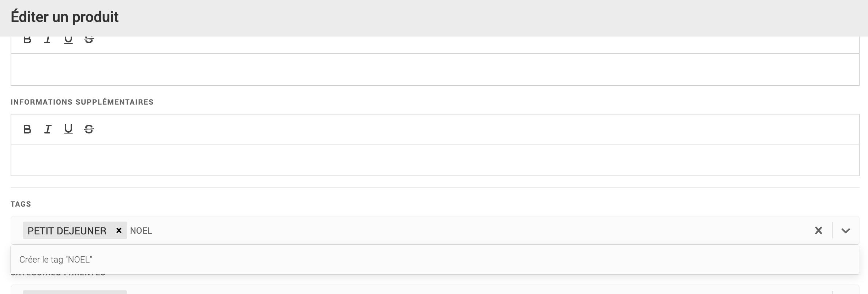The width and height of the screenshot is (868, 294).
Task: Click empty space in Informations supplémentaires toolbar
Action: point(439,129)
